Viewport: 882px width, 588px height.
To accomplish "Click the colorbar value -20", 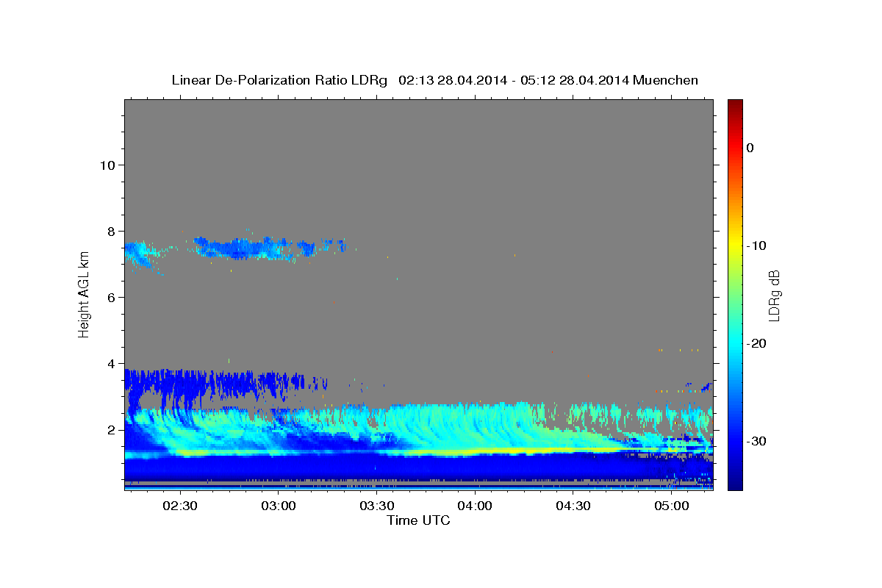I will [x=757, y=343].
